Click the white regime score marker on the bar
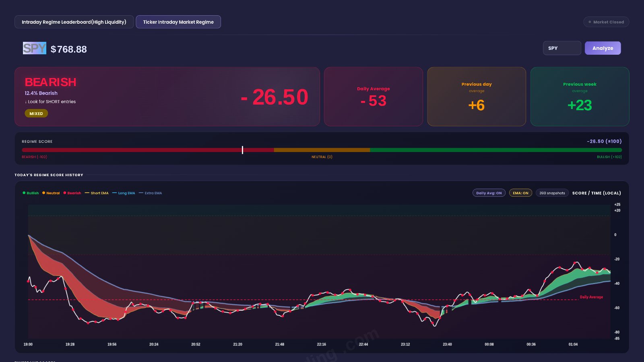The height and width of the screenshot is (362, 644). click(242, 150)
